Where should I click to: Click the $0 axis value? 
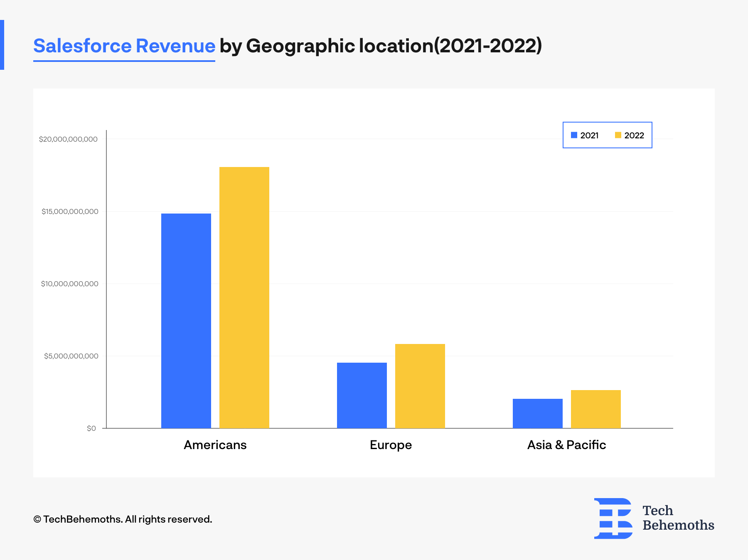(91, 428)
